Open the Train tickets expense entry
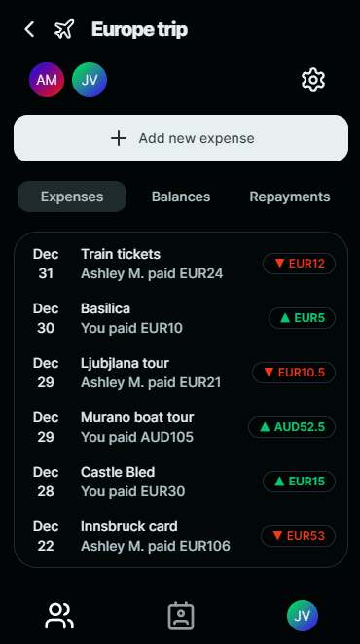 [x=181, y=264]
